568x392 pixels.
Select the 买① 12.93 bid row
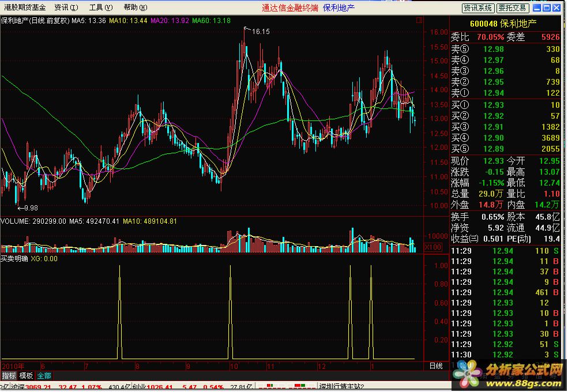pos(505,105)
